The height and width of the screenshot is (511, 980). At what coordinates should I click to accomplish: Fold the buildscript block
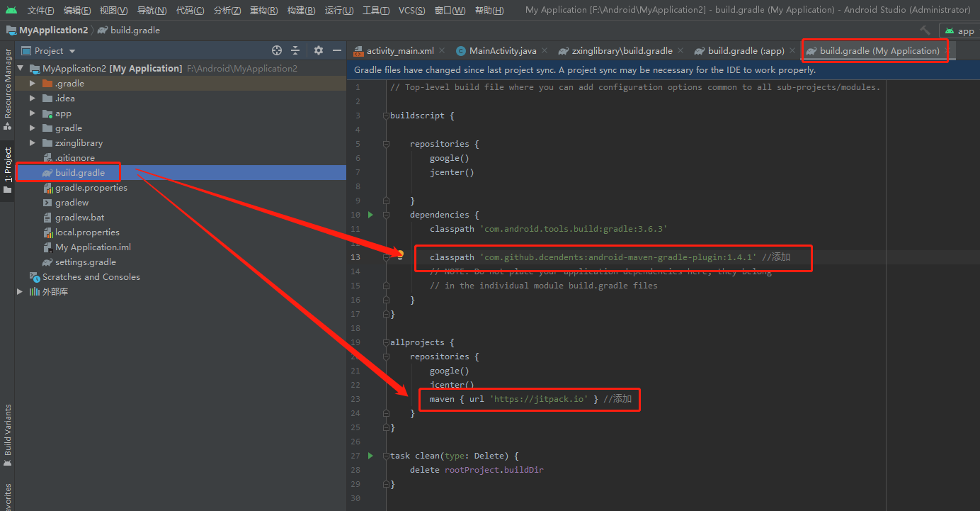[x=386, y=116]
